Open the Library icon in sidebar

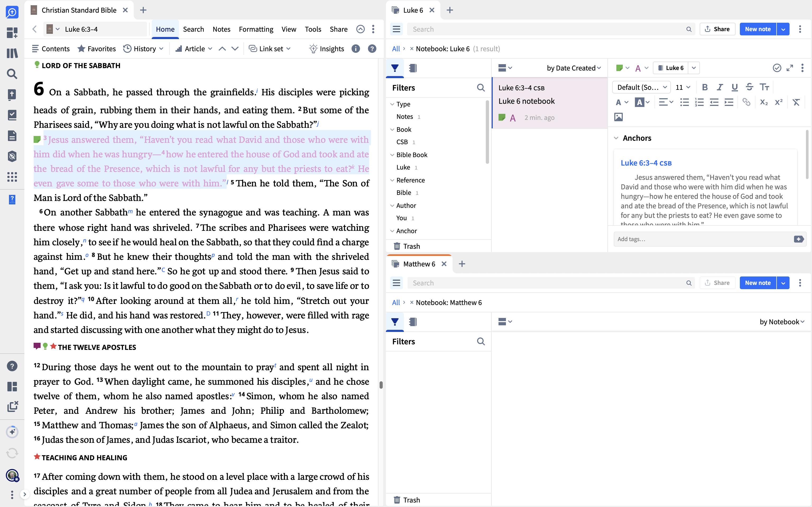tap(12, 53)
